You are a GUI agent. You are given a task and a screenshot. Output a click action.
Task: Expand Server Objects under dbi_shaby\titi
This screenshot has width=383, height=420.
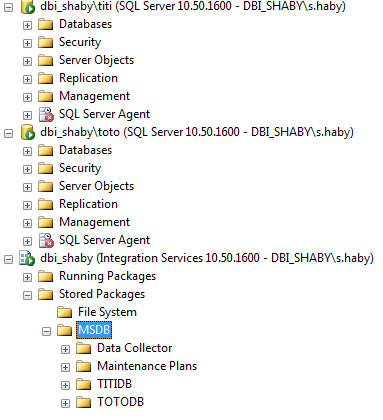tap(27, 62)
